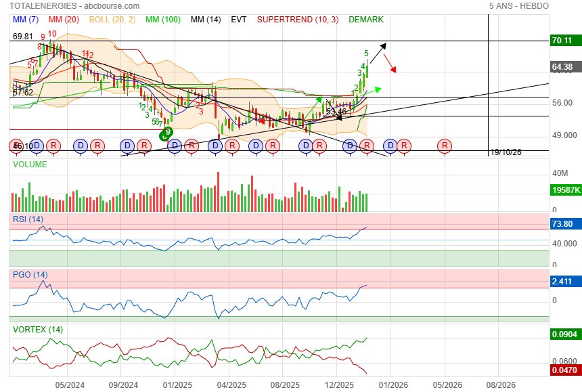
Task: Click the last R event marker on the right
Action: [445, 146]
